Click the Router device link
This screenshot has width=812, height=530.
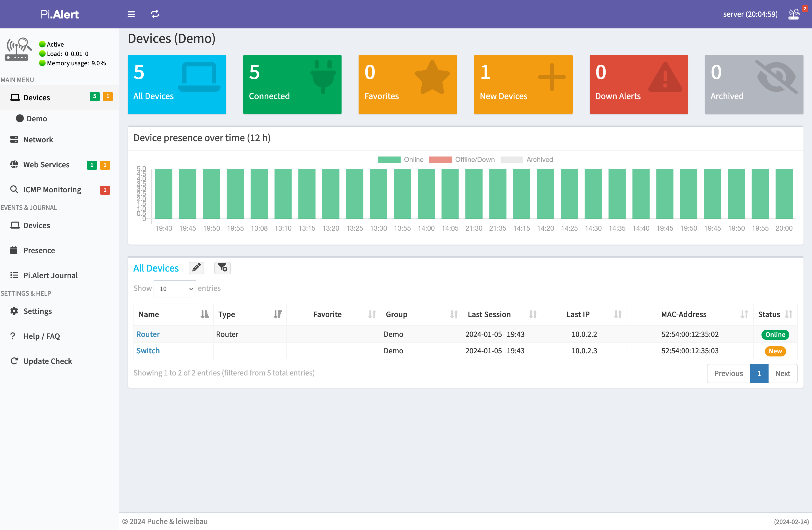[148, 334]
